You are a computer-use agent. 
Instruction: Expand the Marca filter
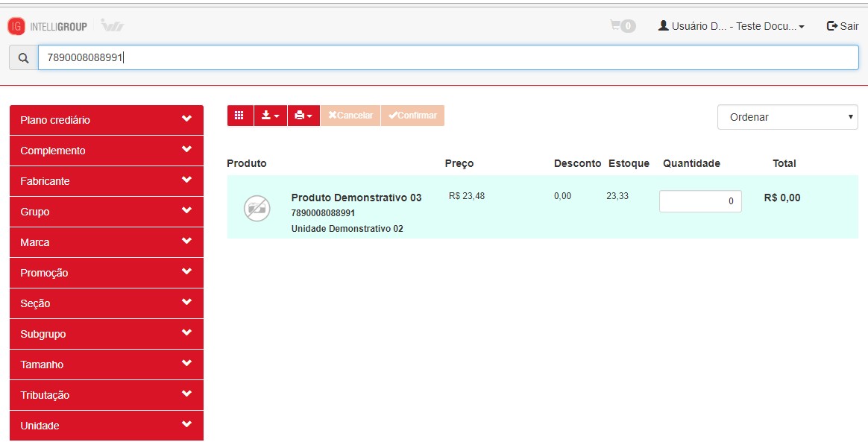[x=107, y=242]
